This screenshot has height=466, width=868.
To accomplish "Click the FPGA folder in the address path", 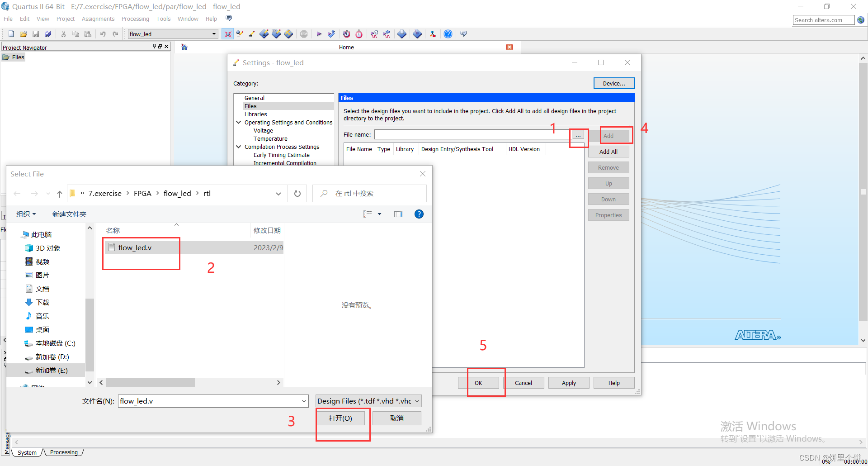I will [142, 194].
